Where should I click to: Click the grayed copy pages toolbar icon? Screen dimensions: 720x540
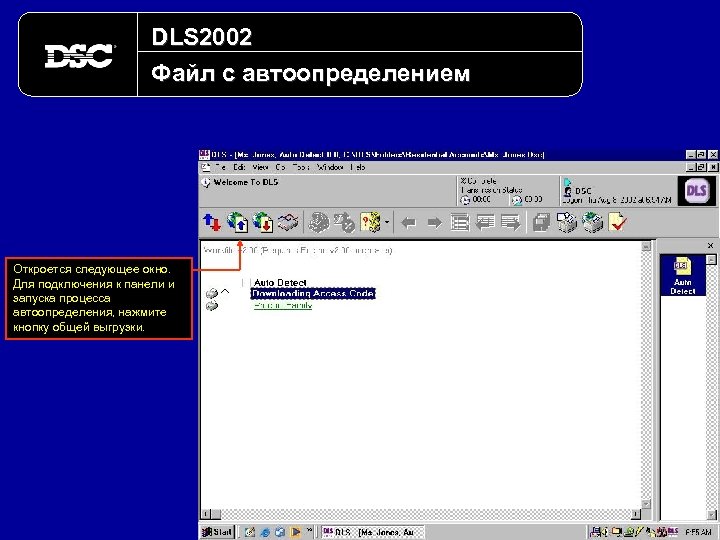click(x=541, y=223)
